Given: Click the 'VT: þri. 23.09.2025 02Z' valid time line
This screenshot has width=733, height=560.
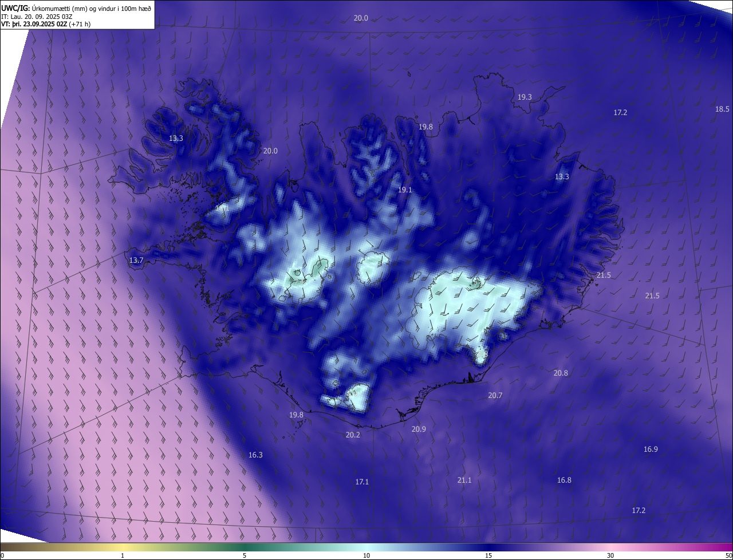Looking at the screenshot, I should pyautogui.click(x=33, y=24).
